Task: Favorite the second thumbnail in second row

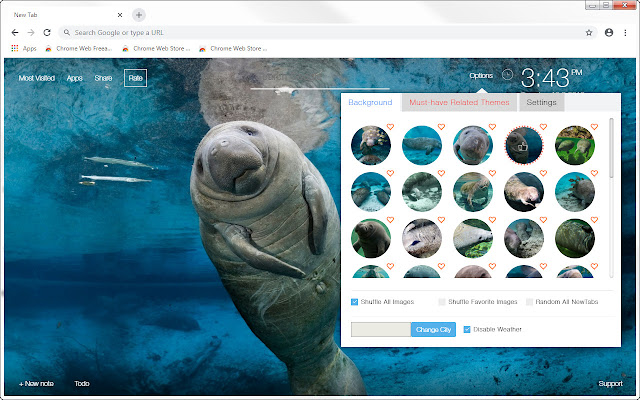Action: [441, 173]
